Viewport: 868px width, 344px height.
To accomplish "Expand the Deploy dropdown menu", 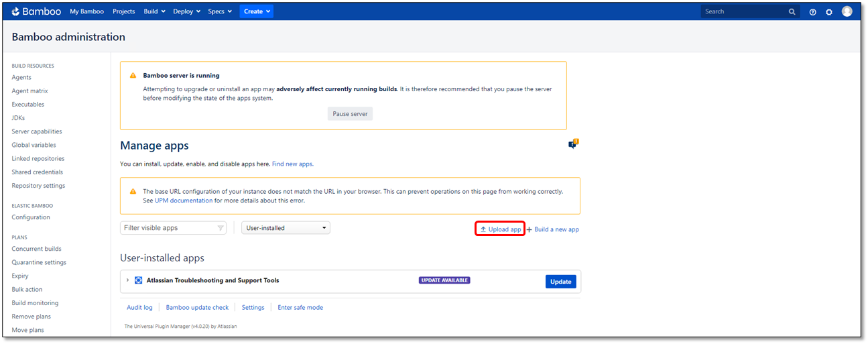I will click(186, 11).
